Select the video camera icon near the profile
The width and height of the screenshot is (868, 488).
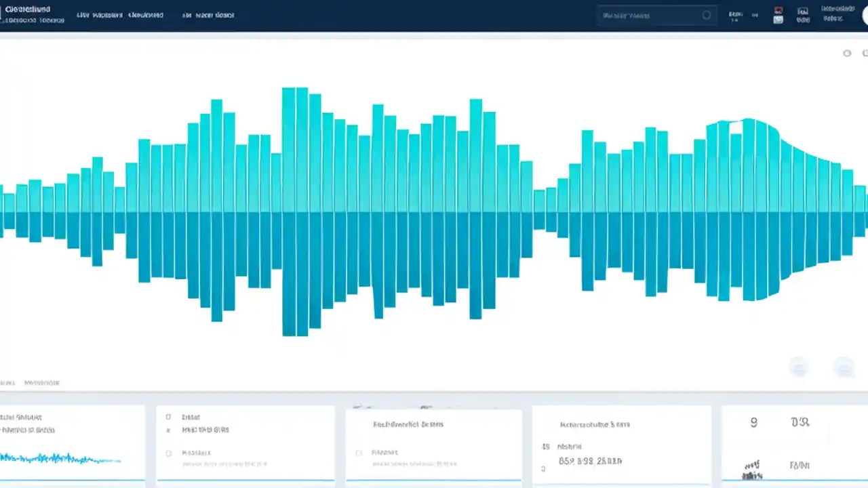coord(803,15)
